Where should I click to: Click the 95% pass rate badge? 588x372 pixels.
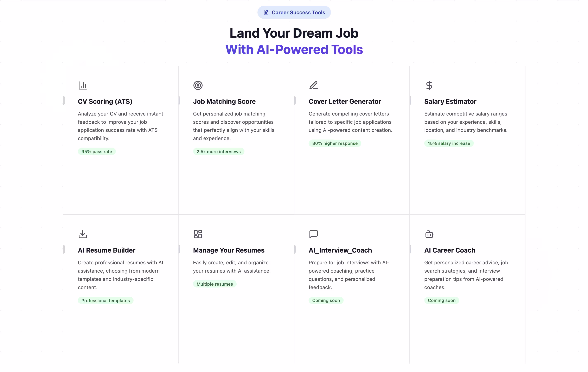coord(97,151)
